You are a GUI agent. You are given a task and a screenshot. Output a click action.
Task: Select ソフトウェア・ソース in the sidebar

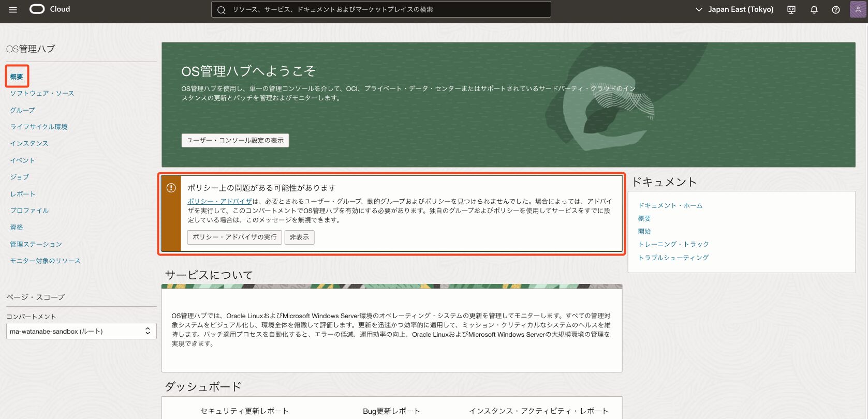pyautogui.click(x=42, y=93)
